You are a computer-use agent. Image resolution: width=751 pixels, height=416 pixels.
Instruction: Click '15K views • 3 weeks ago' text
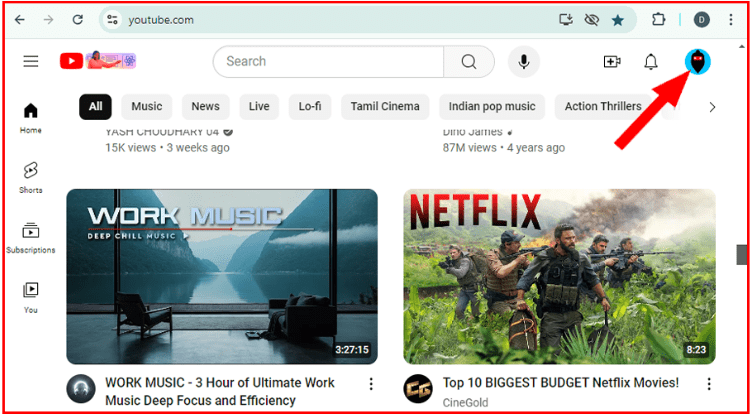[x=168, y=148]
